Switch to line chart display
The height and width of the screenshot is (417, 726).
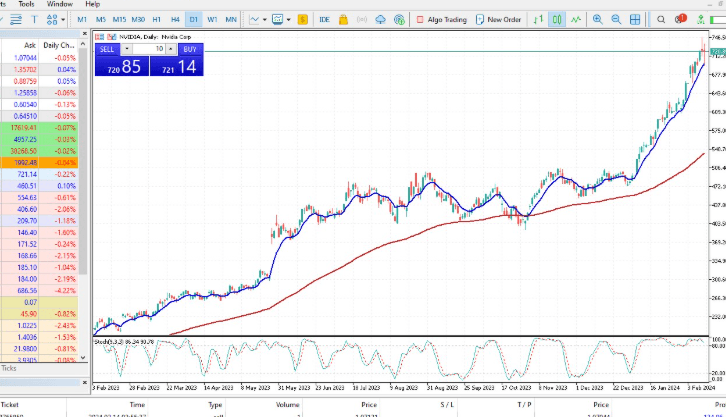(x=576, y=19)
